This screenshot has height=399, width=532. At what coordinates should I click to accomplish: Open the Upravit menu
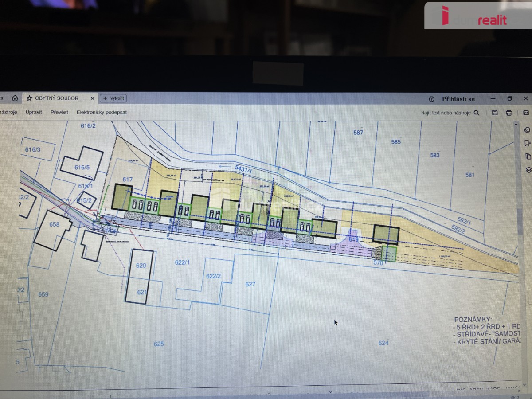tap(34, 112)
